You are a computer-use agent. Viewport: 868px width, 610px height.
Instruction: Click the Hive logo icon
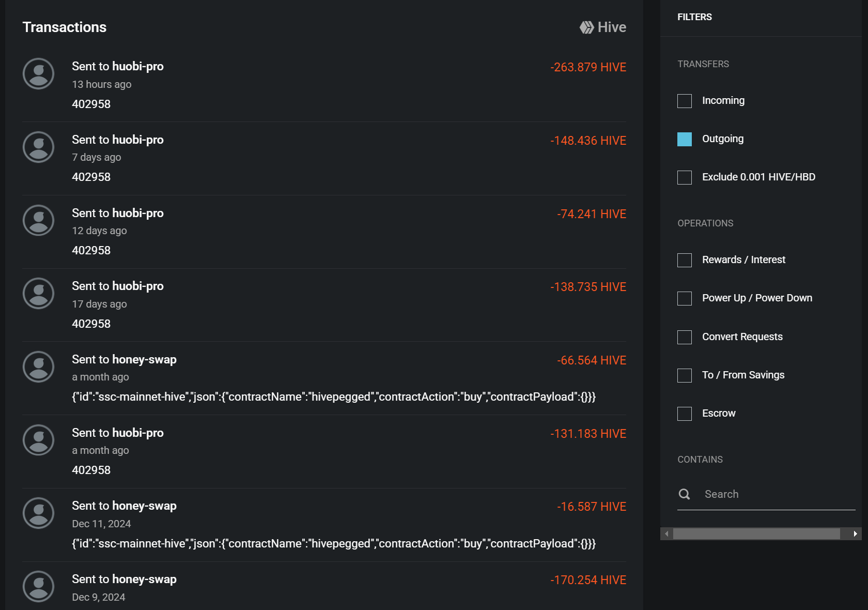586,27
